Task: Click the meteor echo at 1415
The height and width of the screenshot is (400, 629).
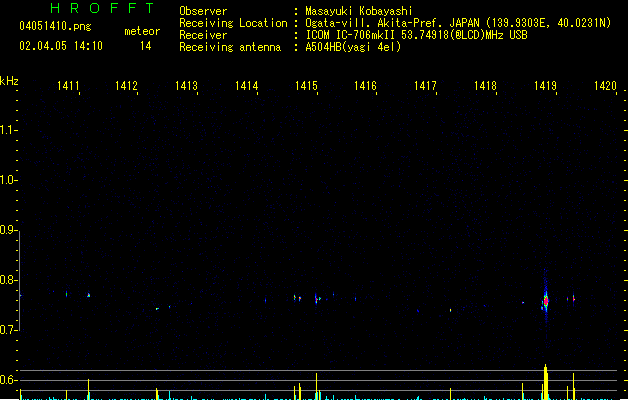Action: (x=317, y=299)
